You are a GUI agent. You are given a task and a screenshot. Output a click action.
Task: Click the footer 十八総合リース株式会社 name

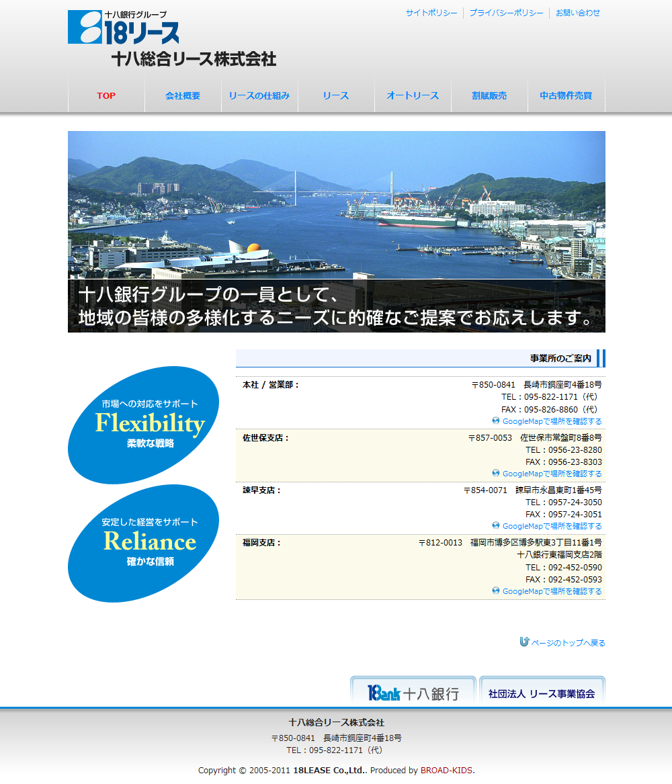(337, 722)
